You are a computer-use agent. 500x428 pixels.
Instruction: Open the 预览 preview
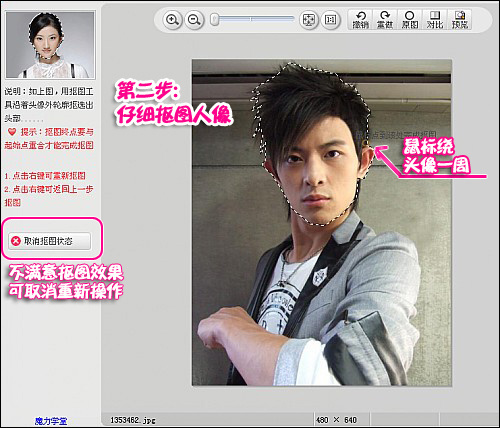460,20
